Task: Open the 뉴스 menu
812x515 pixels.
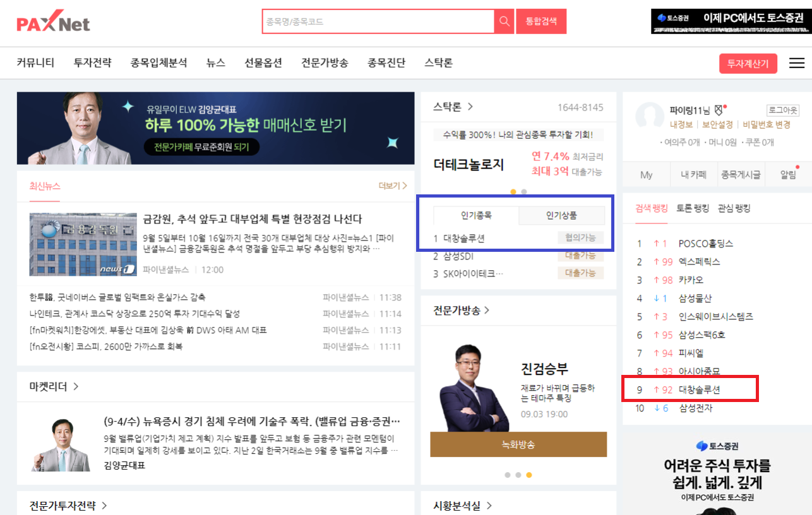Action: click(x=216, y=63)
